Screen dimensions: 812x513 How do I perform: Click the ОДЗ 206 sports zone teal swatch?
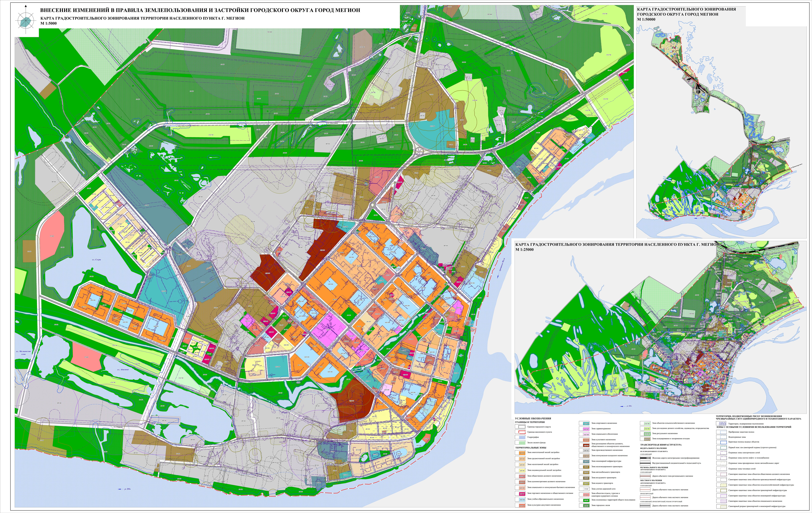(x=586, y=424)
